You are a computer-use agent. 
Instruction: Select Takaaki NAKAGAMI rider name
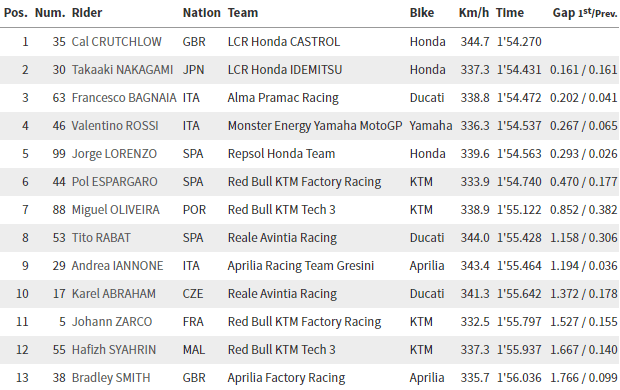pos(122,70)
